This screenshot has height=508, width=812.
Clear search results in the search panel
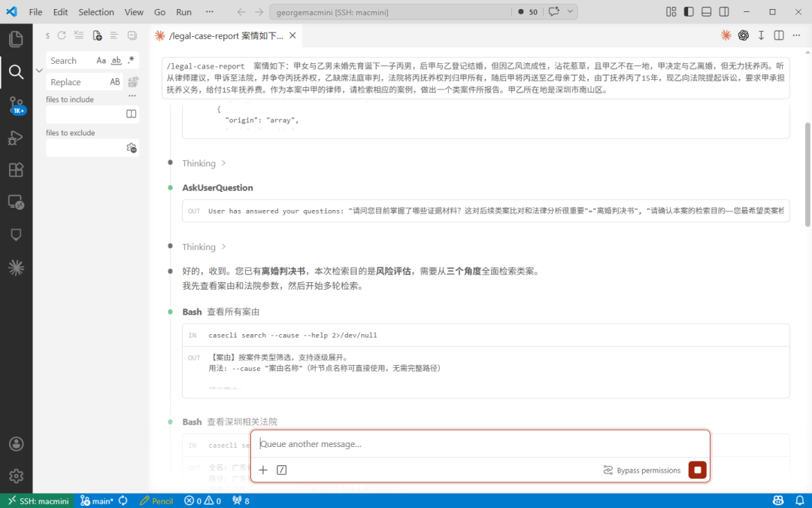coord(79,35)
